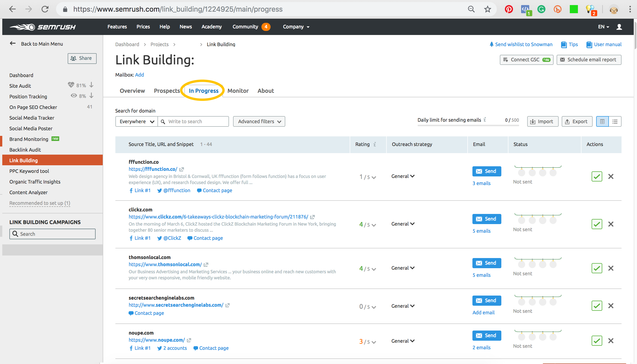The width and height of the screenshot is (637, 364).
Task: Mark clickz.com done with green check
Action: click(597, 224)
